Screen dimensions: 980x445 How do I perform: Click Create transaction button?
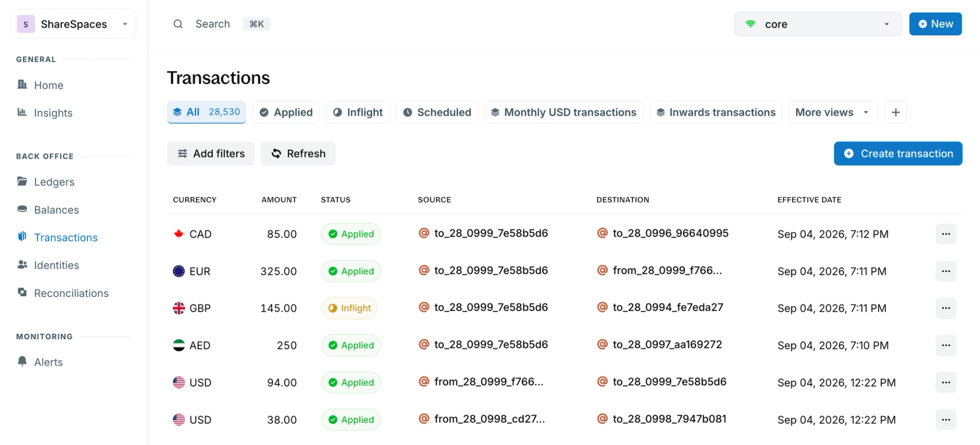pyautogui.click(x=898, y=154)
